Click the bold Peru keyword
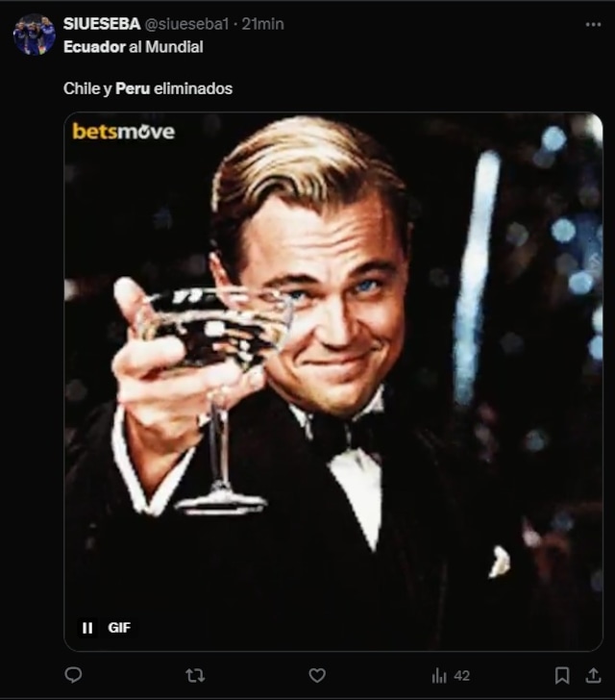Image resolution: width=615 pixels, height=700 pixels. click(133, 88)
